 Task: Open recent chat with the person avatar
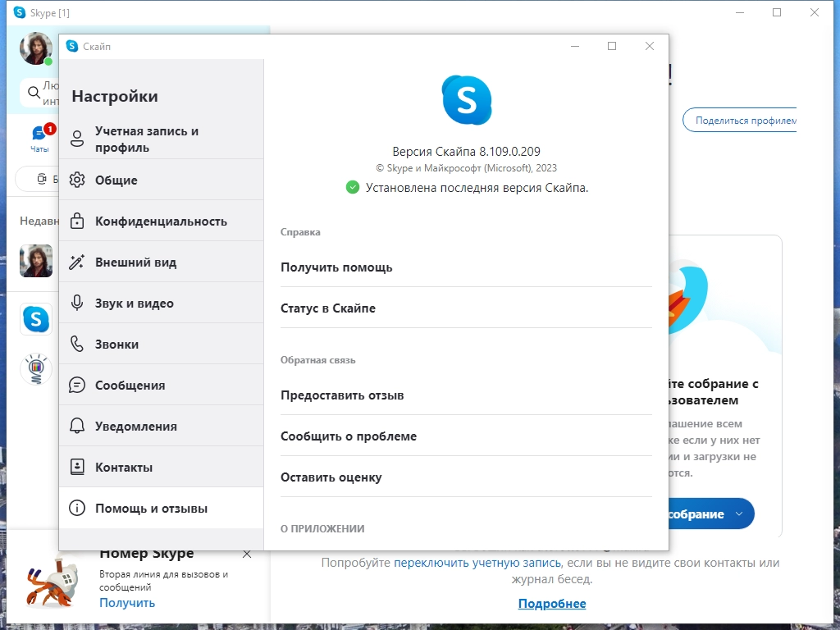point(36,261)
